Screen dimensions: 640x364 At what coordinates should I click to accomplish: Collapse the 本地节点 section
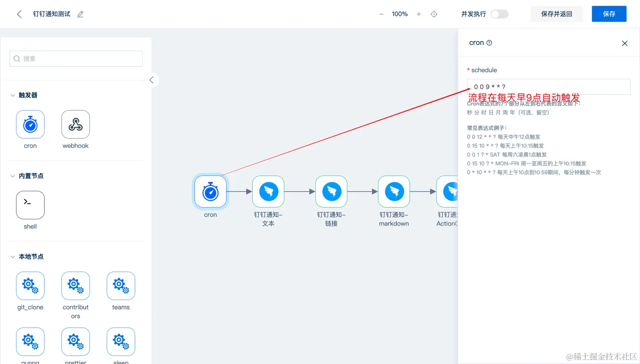[x=13, y=257]
